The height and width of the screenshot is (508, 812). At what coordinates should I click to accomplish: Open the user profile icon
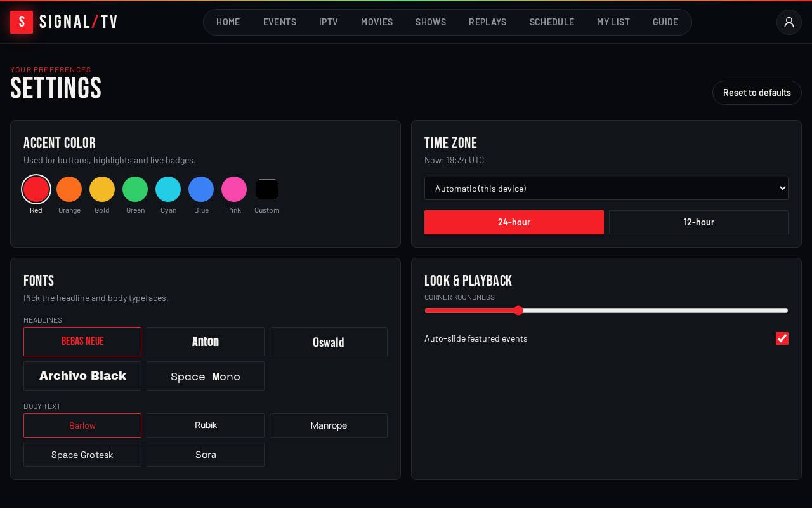pyautogui.click(x=789, y=22)
